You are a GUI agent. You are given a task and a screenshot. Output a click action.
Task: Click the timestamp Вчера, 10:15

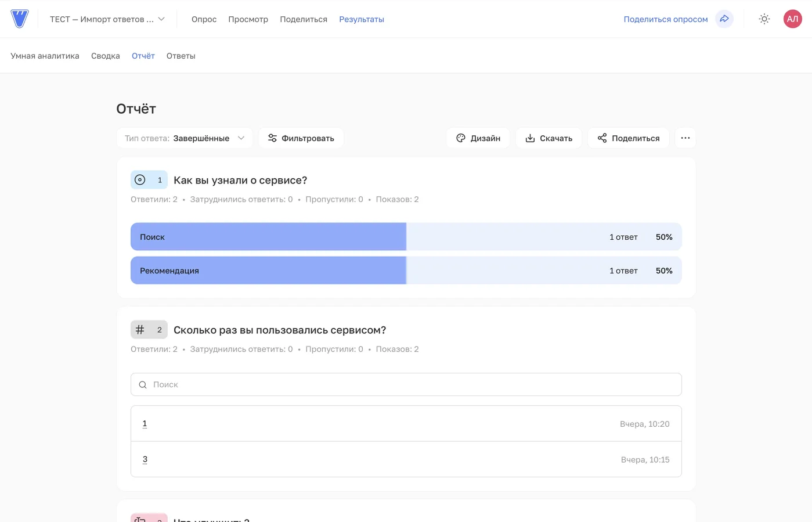(x=645, y=459)
